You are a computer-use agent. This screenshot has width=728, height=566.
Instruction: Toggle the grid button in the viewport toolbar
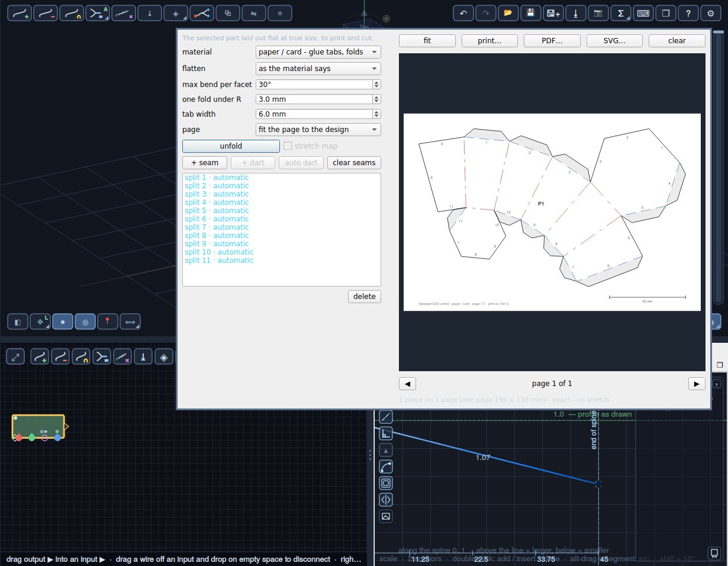click(63, 322)
